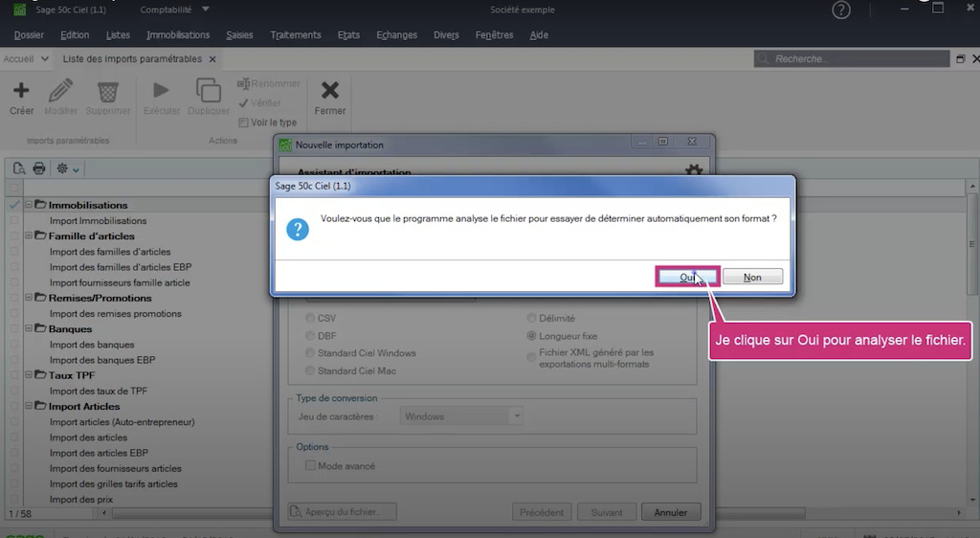Screen dimensions: 980x538
Task: Click Non in the Sage dialog
Action: [x=752, y=277]
